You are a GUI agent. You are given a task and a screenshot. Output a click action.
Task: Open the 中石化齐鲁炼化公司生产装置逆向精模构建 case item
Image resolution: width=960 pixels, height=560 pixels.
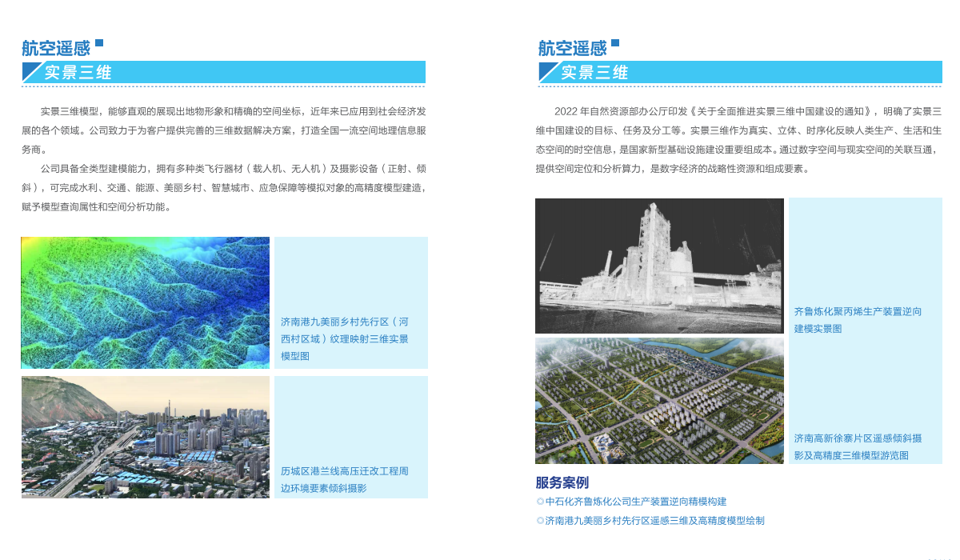tap(636, 502)
